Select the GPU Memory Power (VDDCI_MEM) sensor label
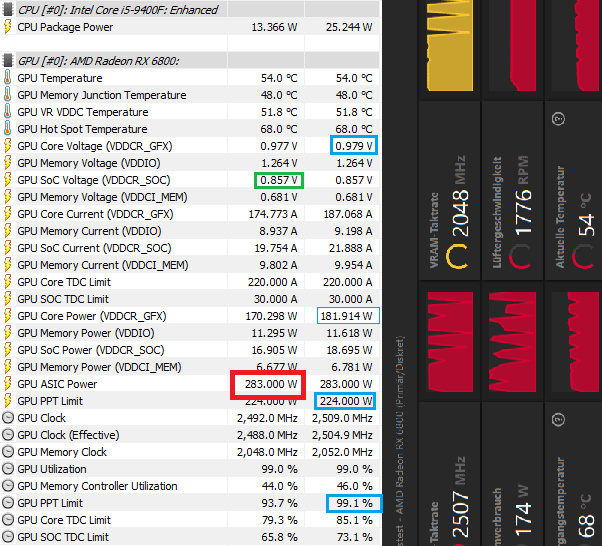Viewport: 602px width, 546px height. 99,367
